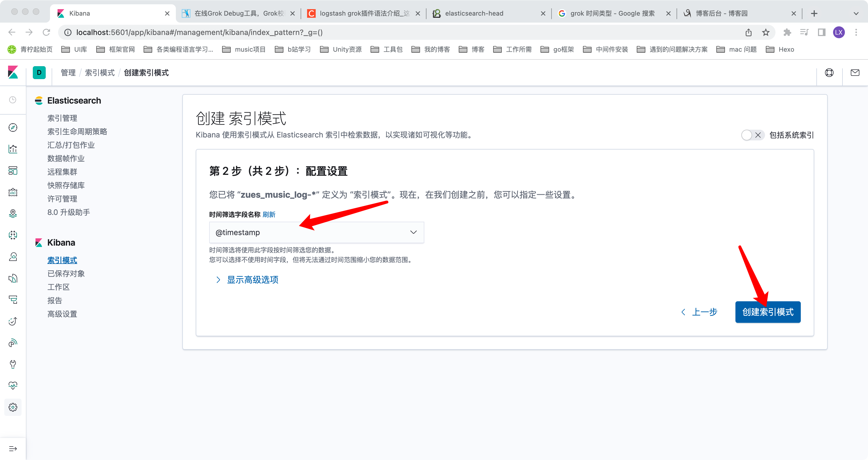Click the browser address bar URL
This screenshot has height=460, width=868.
(200, 32)
